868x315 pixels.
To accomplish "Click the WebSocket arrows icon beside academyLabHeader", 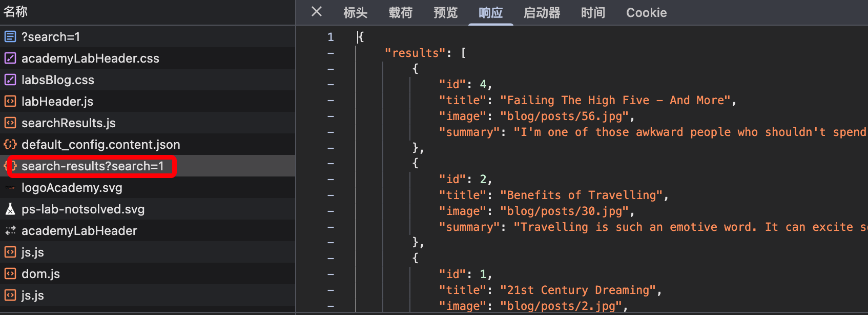I will 10,231.
